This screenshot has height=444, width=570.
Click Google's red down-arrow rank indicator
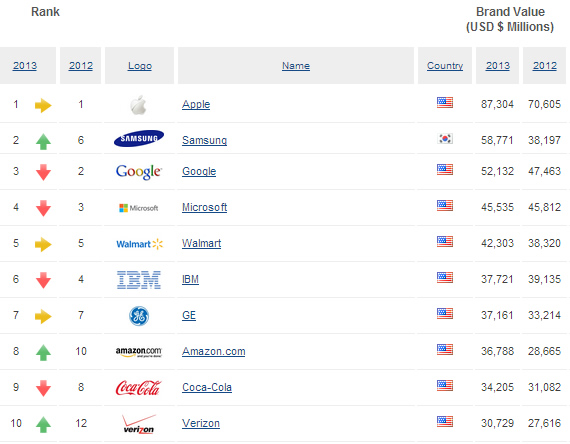click(43, 172)
